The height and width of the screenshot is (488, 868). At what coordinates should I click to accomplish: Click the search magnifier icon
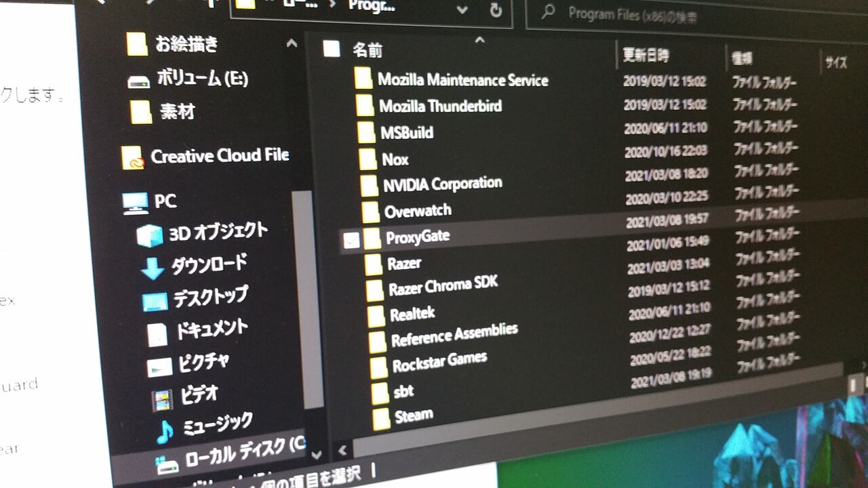(549, 12)
